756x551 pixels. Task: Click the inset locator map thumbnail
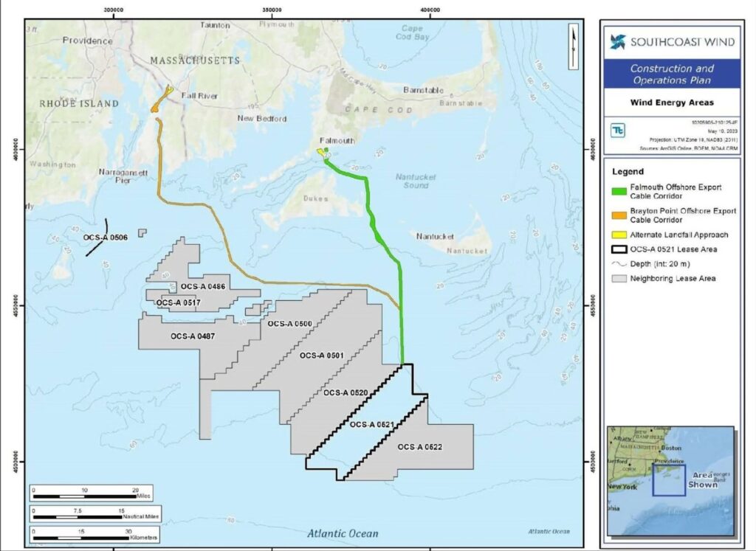[x=670, y=481]
